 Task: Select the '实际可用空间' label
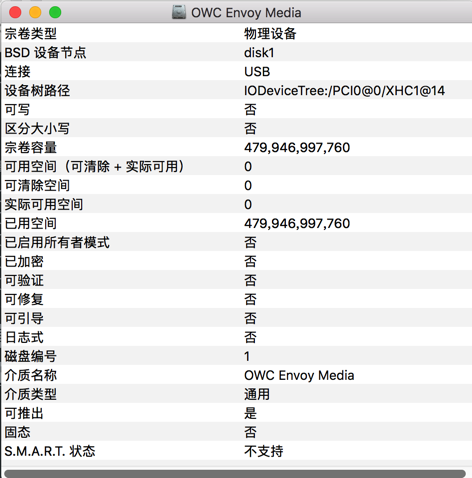click(x=44, y=205)
